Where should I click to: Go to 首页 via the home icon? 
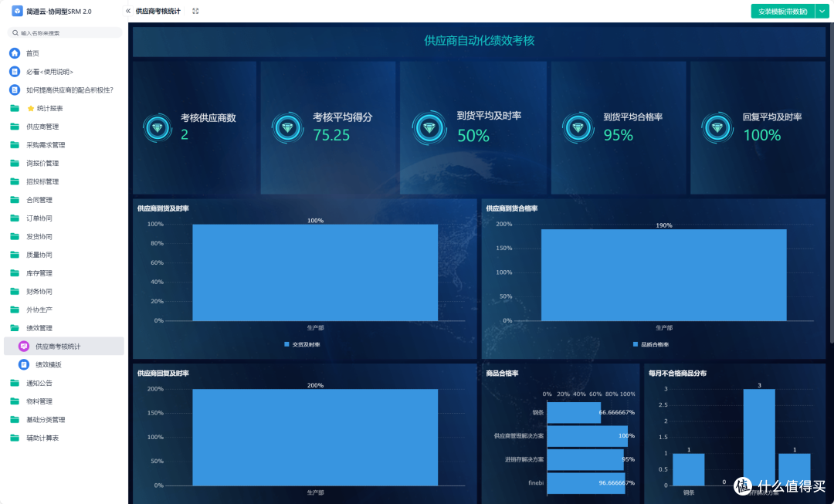15,53
